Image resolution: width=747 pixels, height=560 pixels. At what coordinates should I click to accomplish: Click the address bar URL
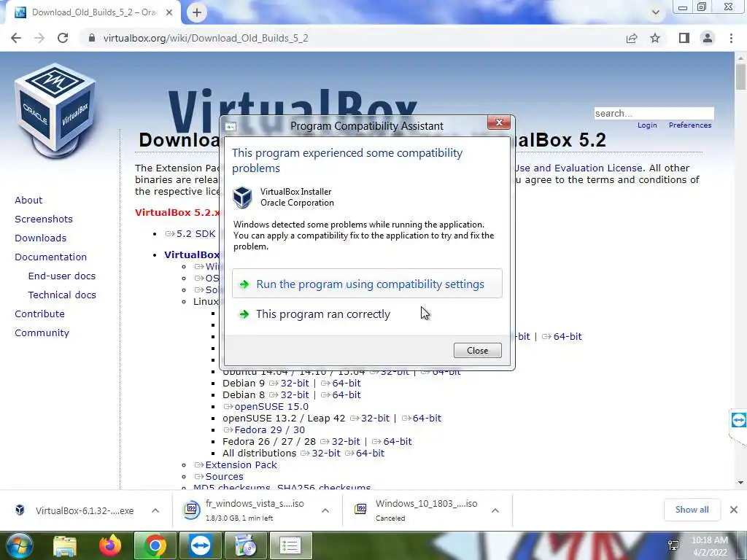coord(206,38)
